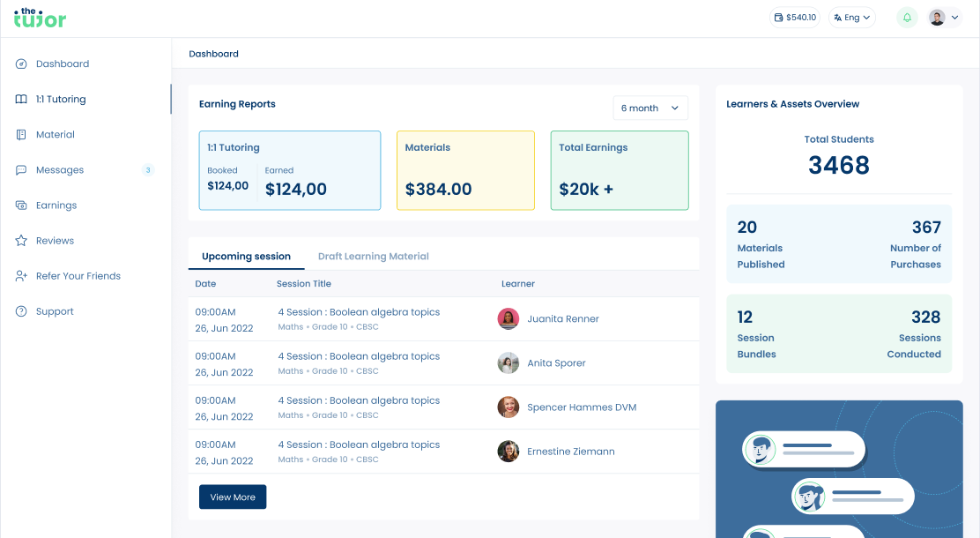This screenshot has width=980, height=538.
Task: Click The Tutor logo in header
Action: (x=40, y=18)
